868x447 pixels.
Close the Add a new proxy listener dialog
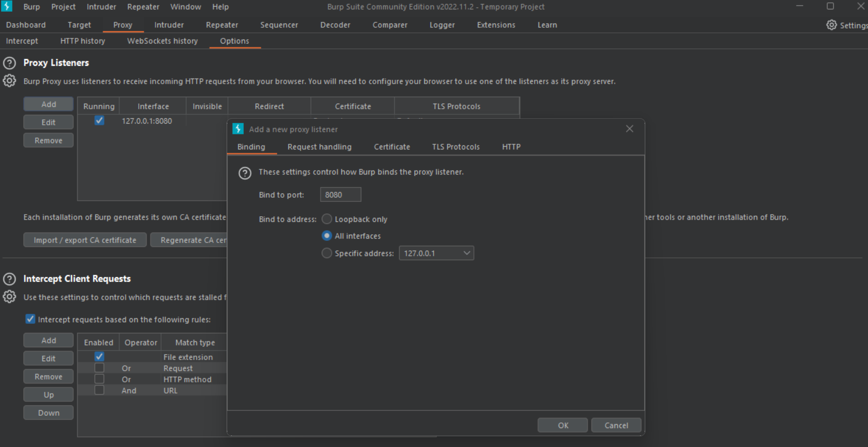(x=629, y=129)
